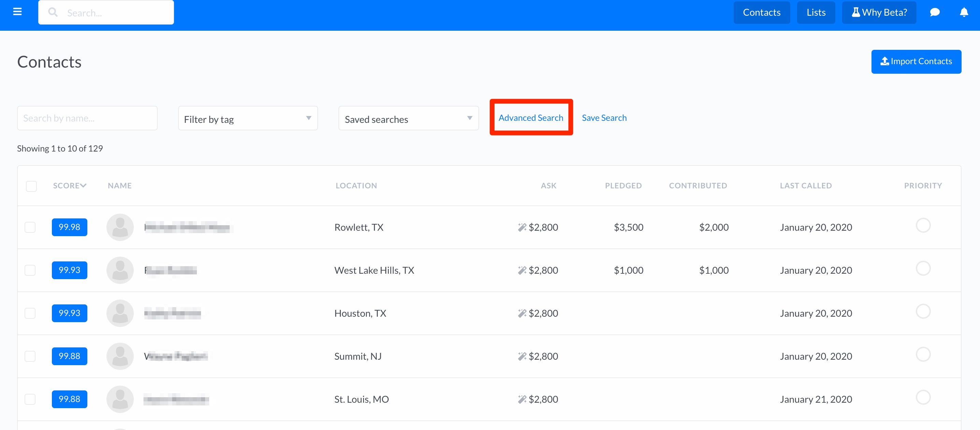Check the box for the Summit, NJ contact

click(30, 356)
